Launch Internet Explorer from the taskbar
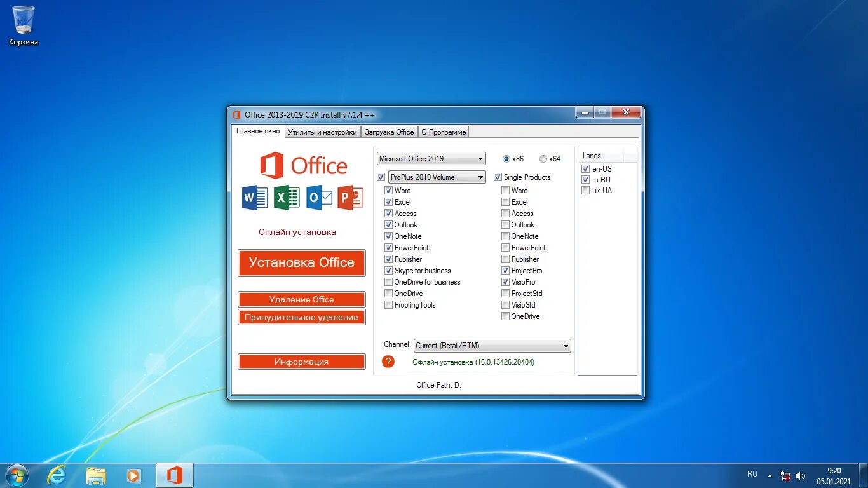This screenshot has height=488, width=868. click(x=57, y=475)
